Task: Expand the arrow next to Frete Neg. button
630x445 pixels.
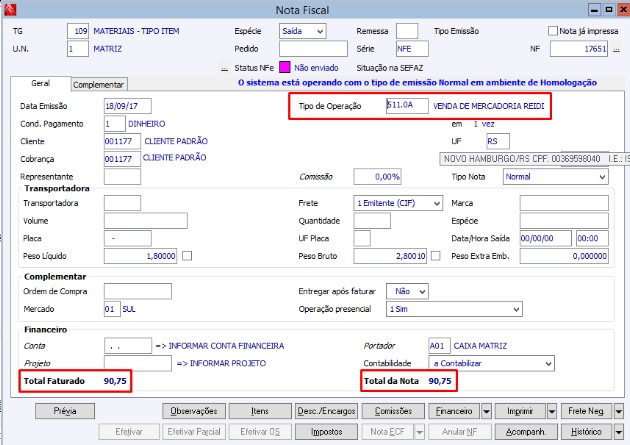Action: coord(619,411)
